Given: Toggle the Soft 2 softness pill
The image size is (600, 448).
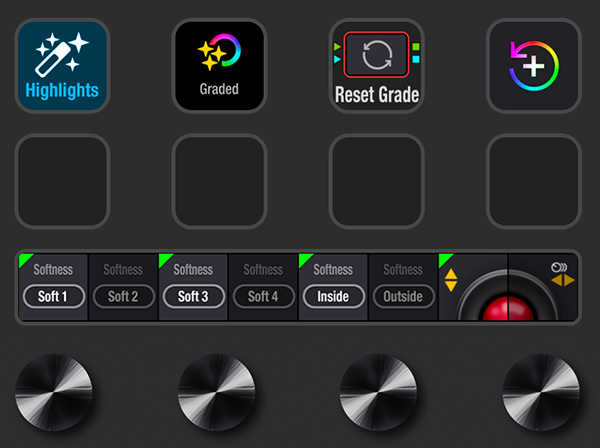Looking at the screenshot, I should 124,296.
